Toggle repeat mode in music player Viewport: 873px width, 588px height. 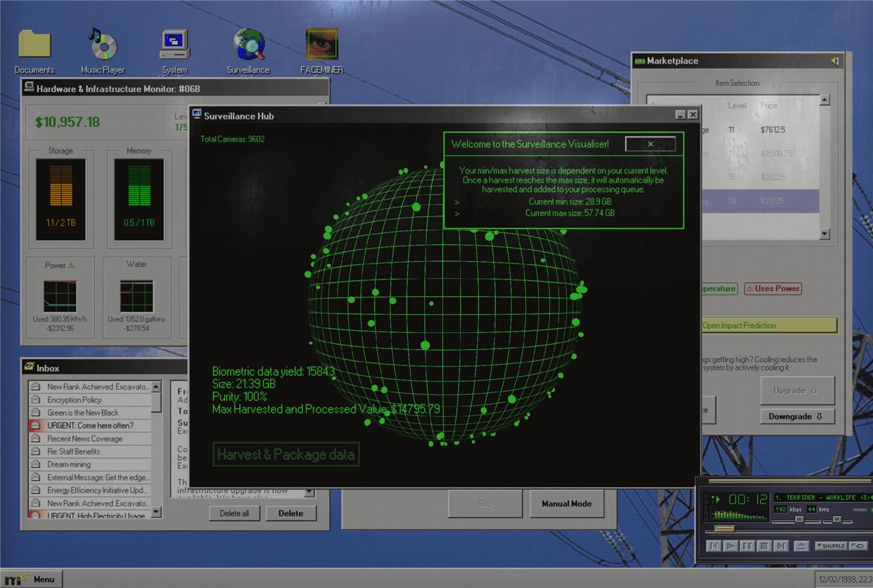pos(857,546)
